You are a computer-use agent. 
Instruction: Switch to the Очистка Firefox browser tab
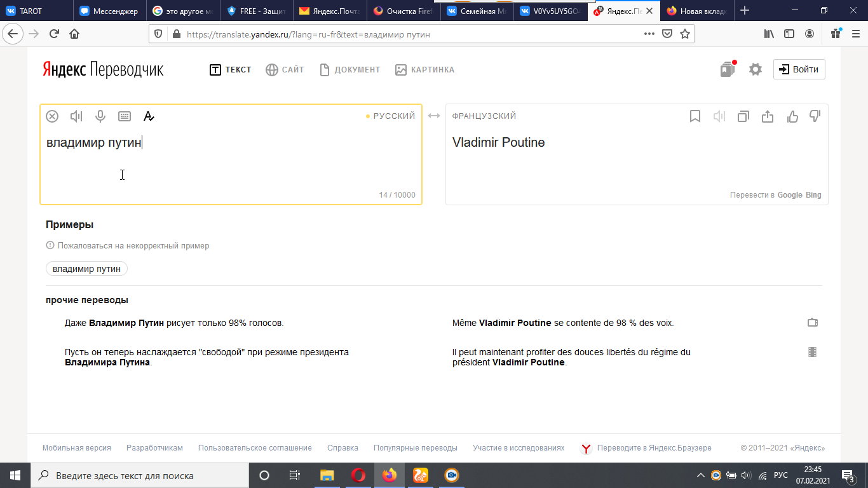pos(405,11)
